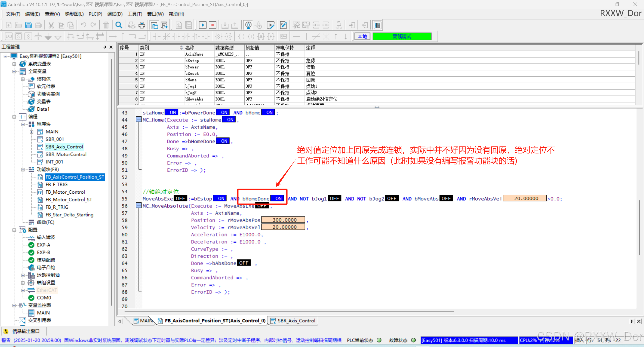Click the Monitor (webcam-like) icon
Screen dimensions: 644x347
pos(248,25)
